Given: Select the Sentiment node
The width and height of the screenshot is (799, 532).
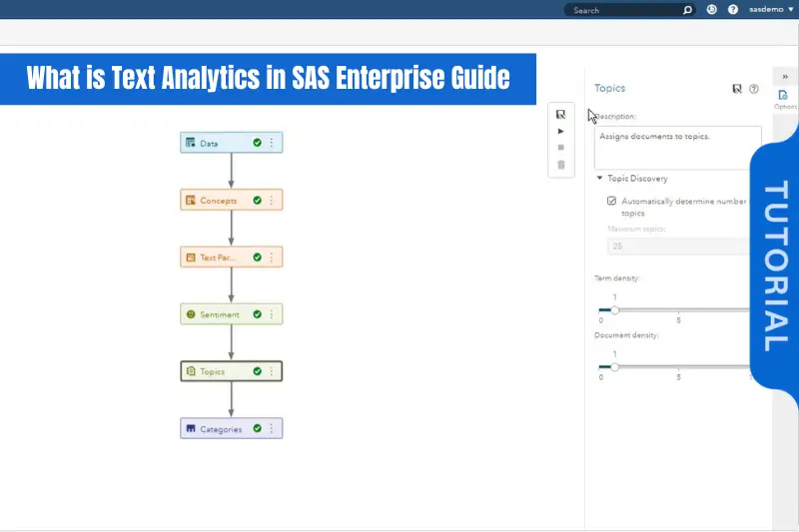Looking at the screenshot, I should (x=232, y=314).
